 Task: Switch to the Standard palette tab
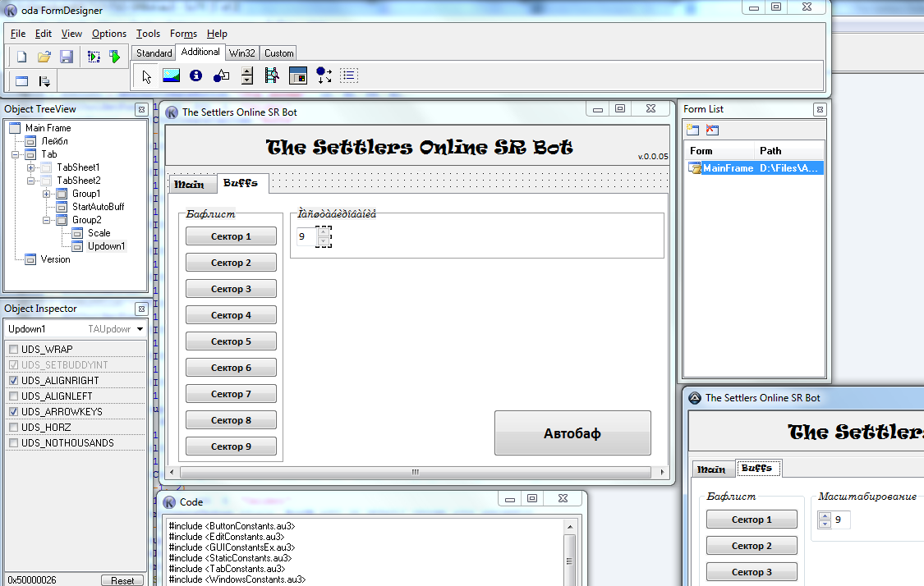click(154, 53)
